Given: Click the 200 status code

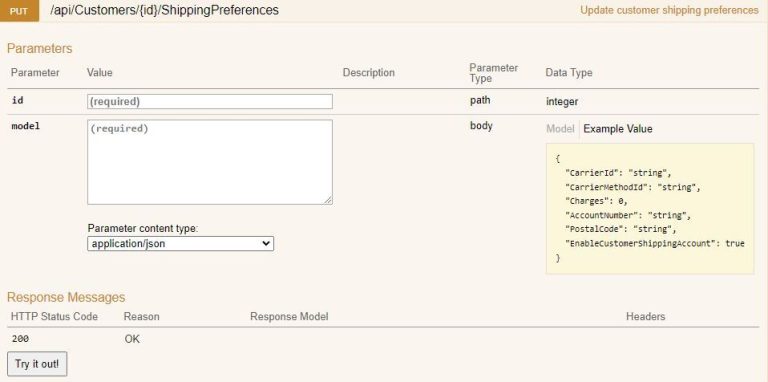Looking at the screenshot, I should 20,338.
